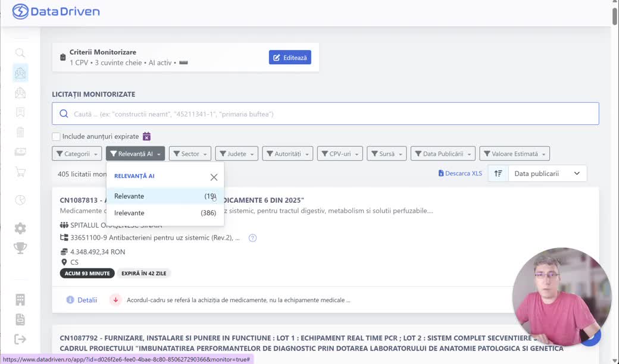Click the sort order icon beside Data publicarii
This screenshot has height=364, width=619.
coord(498,174)
